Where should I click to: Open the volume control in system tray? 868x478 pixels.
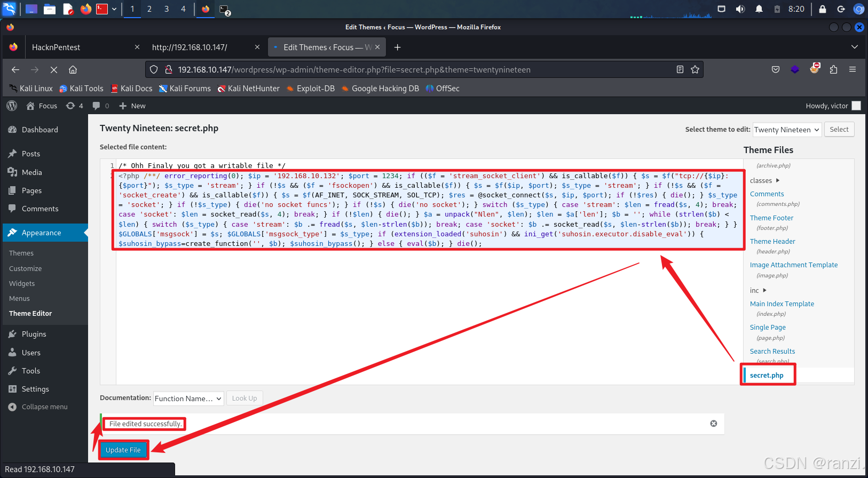[x=740, y=9]
